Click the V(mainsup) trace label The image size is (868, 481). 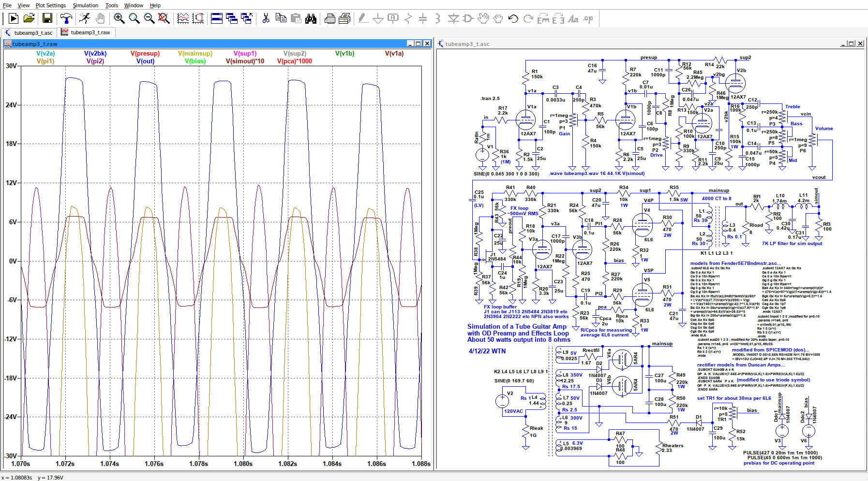(x=195, y=54)
